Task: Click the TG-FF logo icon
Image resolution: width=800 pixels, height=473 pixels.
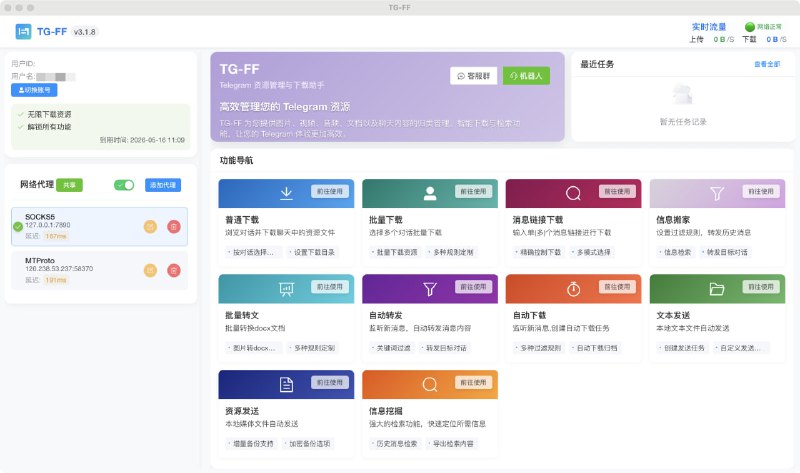Action: coord(23,32)
